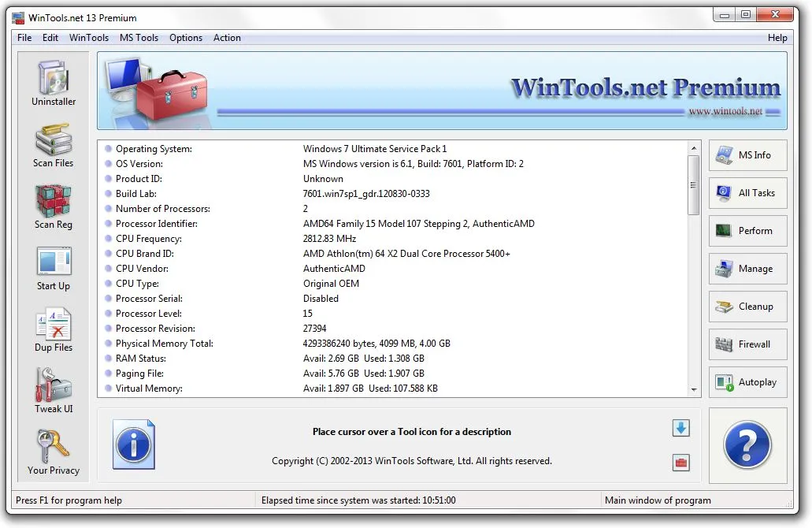Open the WinTools menu
812x528 pixels.
pos(88,37)
